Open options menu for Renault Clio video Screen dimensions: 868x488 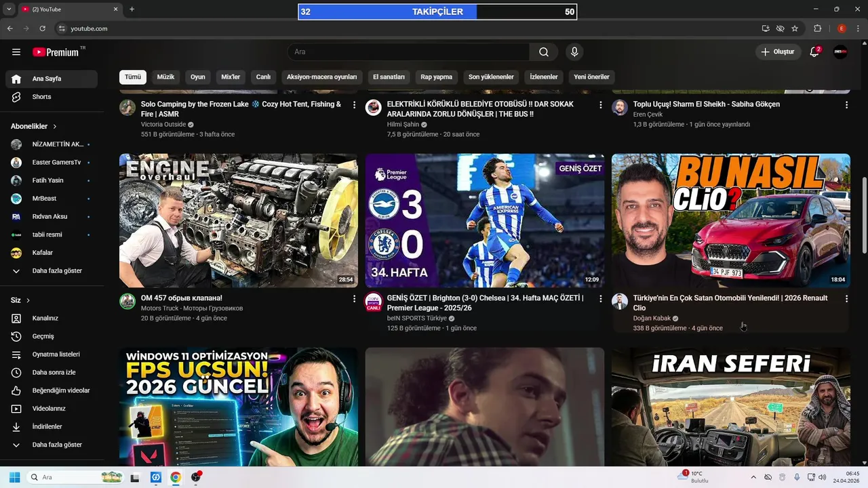tap(846, 299)
